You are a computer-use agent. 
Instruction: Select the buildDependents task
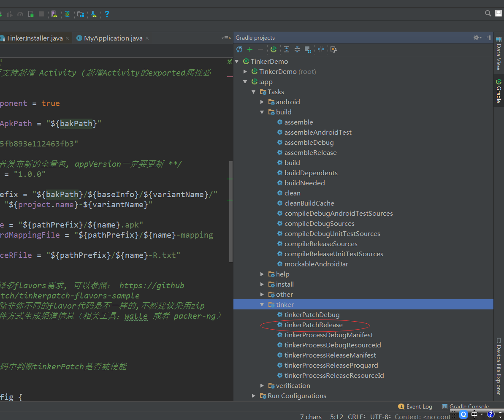[x=311, y=173]
